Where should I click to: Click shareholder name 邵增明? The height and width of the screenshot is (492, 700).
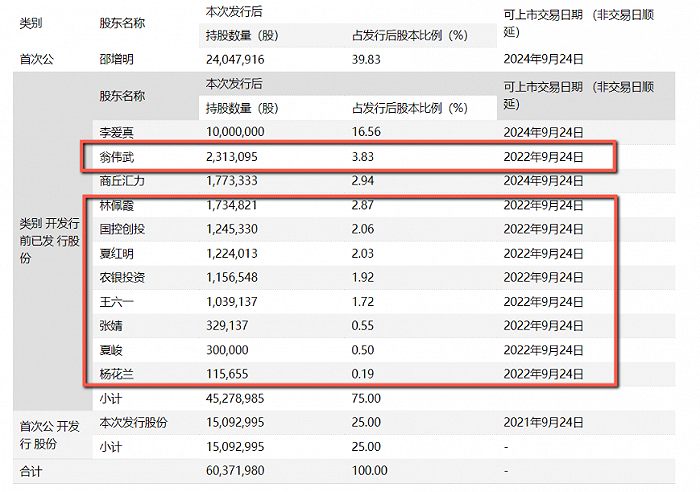pos(116,59)
